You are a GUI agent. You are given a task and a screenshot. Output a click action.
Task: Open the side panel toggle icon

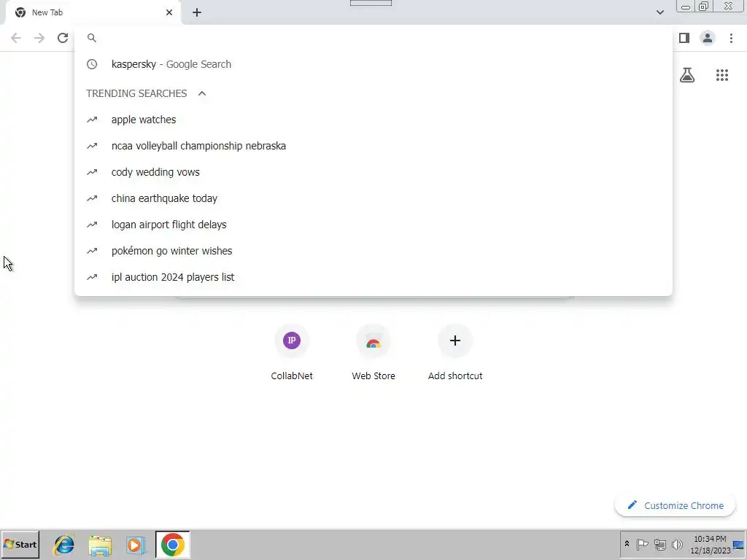pyautogui.click(x=684, y=38)
